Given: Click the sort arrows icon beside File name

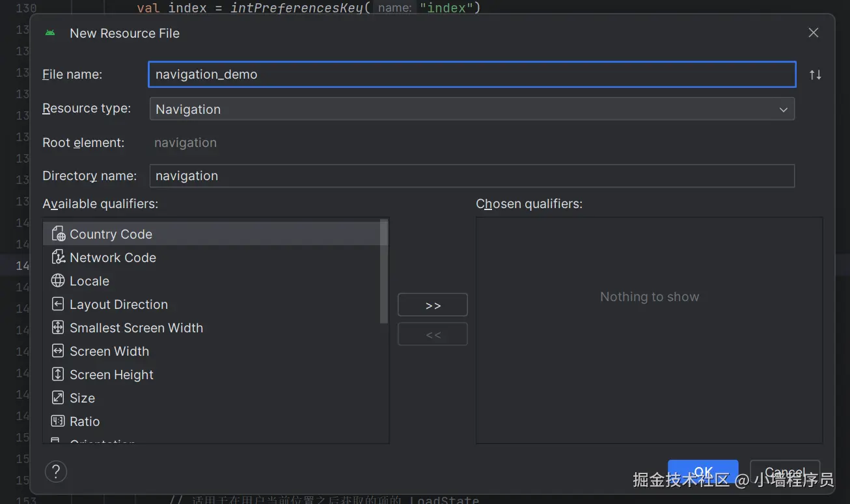Looking at the screenshot, I should pos(816,75).
